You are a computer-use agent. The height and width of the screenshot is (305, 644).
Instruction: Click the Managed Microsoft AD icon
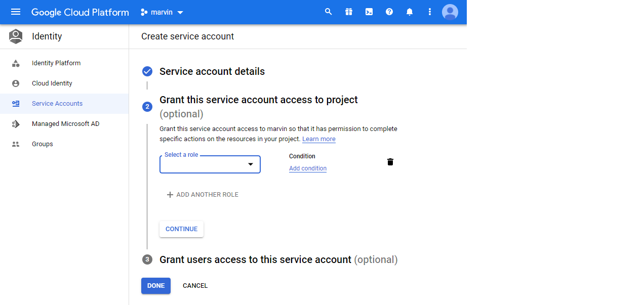[16, 124]
